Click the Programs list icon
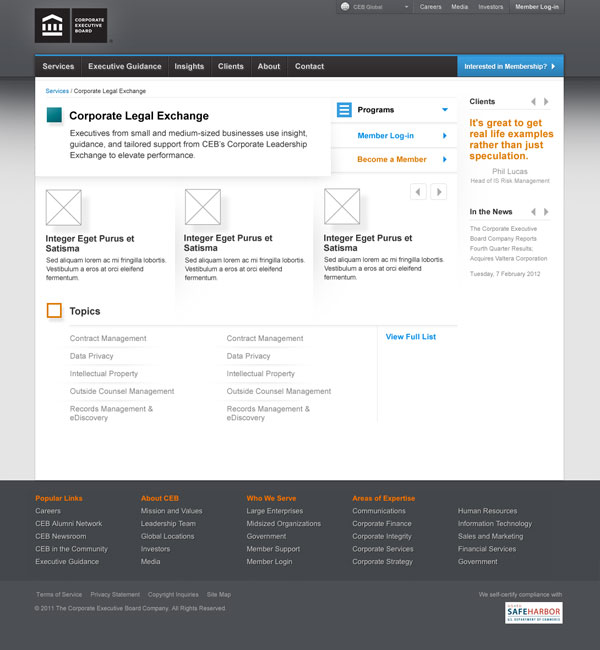Image resolution: width=600 pixels, height=650 pixels. click(x=344, y=110)
